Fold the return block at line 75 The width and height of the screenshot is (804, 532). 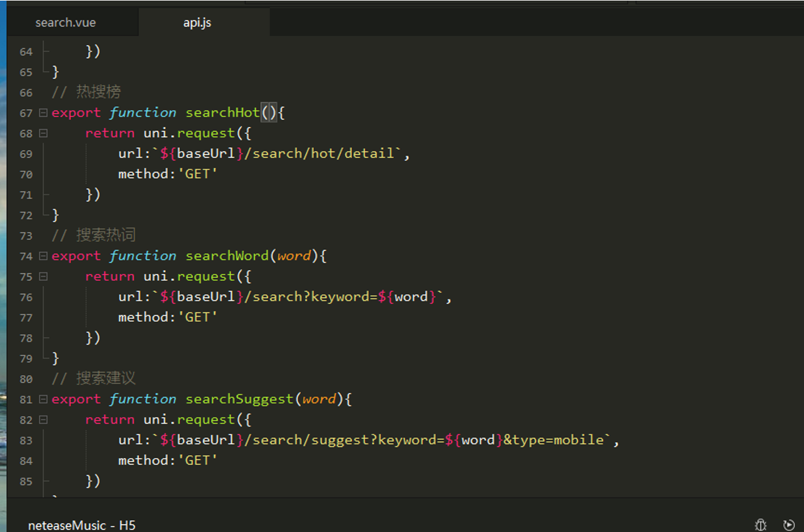tap(43, 277)
